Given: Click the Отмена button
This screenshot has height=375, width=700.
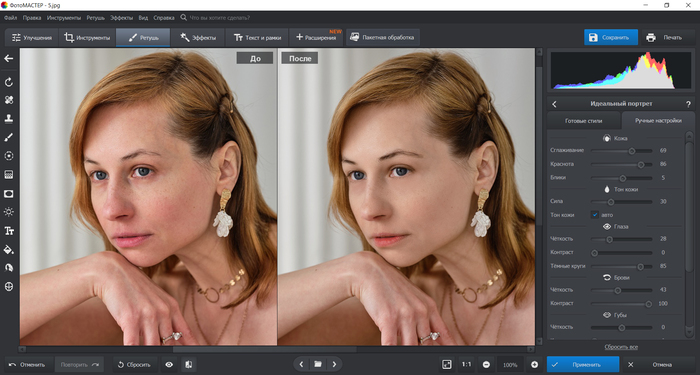Looking at the screenshot, I should click(x=658, y=365).
